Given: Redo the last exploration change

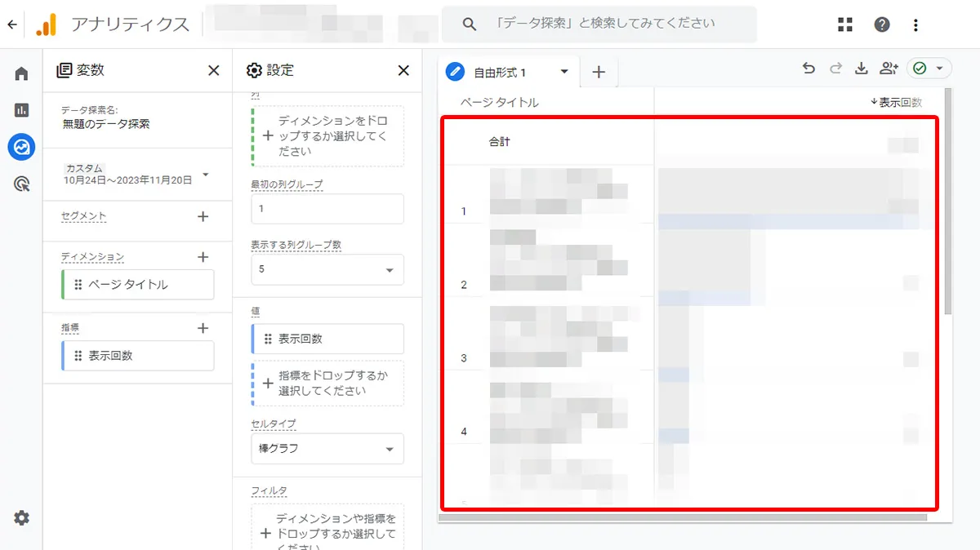Looking at the screenshot, I should [x=835, y=69].
